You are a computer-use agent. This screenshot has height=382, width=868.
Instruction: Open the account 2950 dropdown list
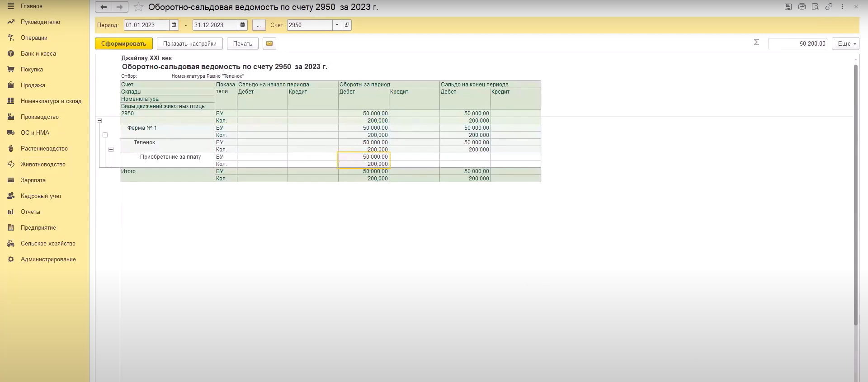(337, 25)
